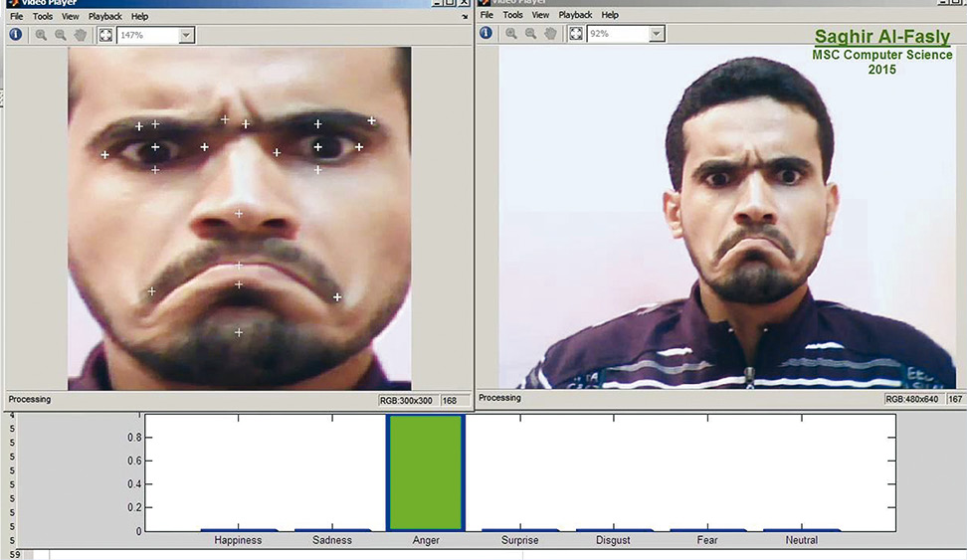Viewport: 967px width, 560px height.
Task: Click the Neutral axis label
Action: tap(801, 540)
